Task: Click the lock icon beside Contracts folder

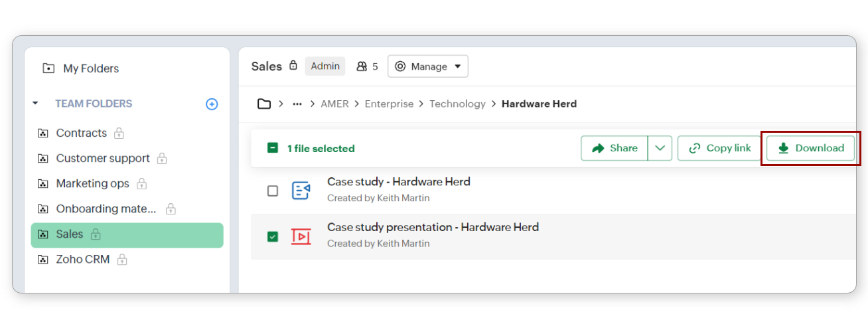Action: click(119, 133)
